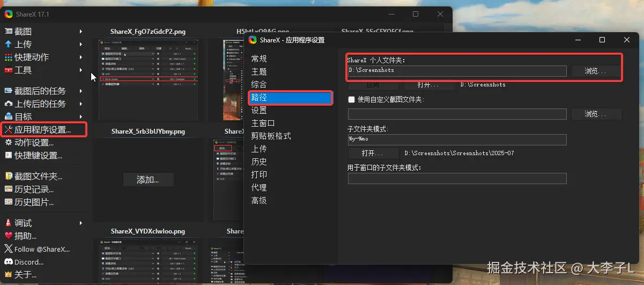Select 历史 in settings list
This screenshot has width=644, height=285.
(x=259, y=162)
